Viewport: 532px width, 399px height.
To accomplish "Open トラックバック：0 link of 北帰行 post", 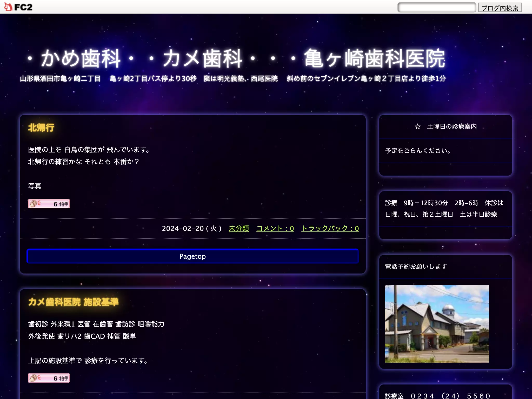I will tap(330, 228).
